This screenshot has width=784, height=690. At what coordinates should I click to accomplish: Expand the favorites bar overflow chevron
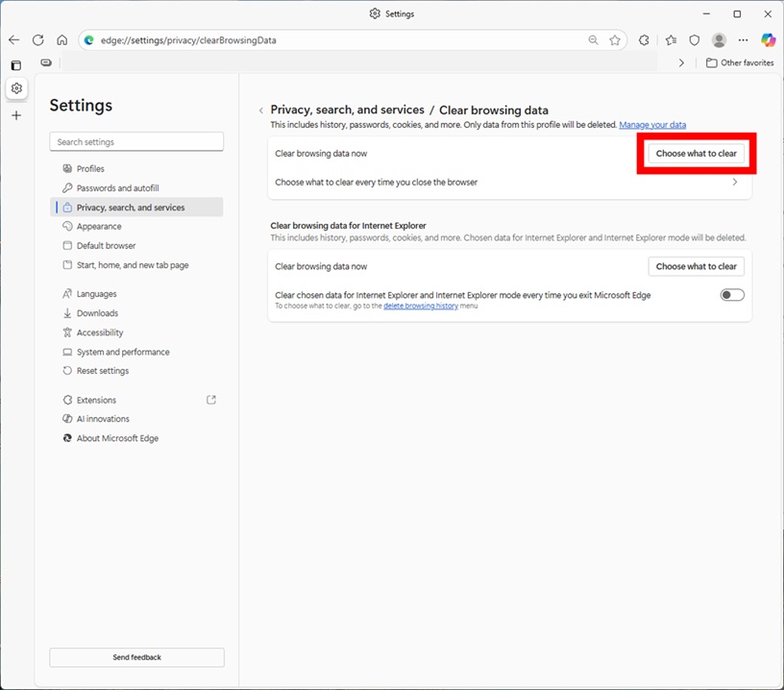[681, 62]
